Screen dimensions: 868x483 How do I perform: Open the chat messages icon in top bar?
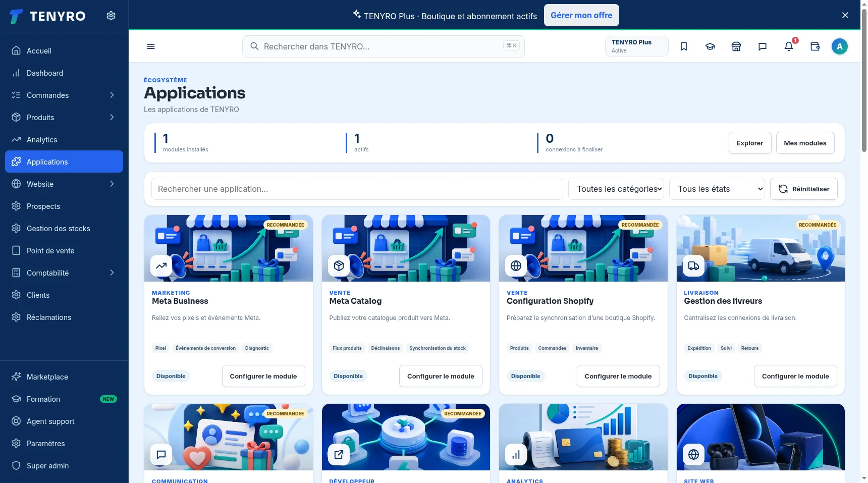[763, 46]
